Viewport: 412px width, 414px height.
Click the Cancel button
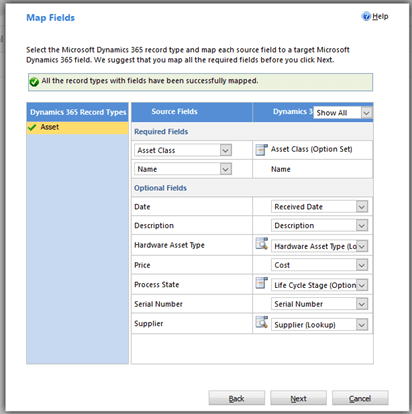click(360, 398)
